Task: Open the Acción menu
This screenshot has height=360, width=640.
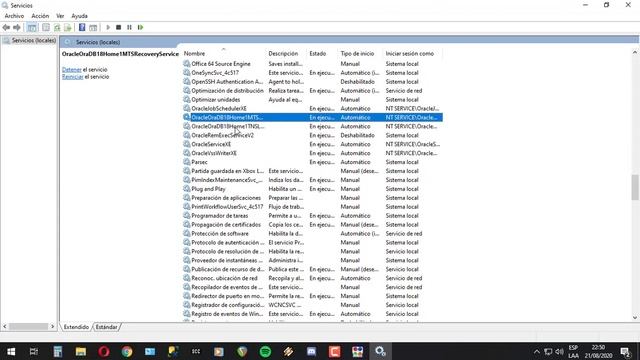Action: point(40,16)
